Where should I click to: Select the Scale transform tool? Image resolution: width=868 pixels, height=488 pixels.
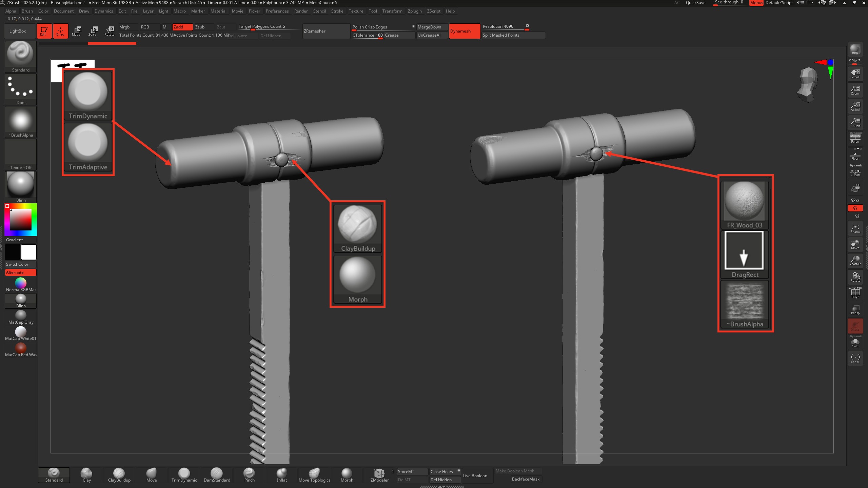pos(93,31)
